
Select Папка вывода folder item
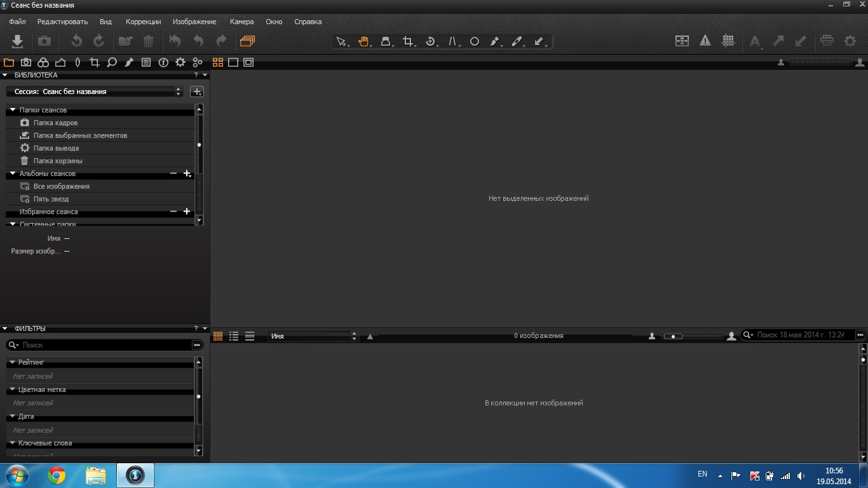[x=56, y=148]
